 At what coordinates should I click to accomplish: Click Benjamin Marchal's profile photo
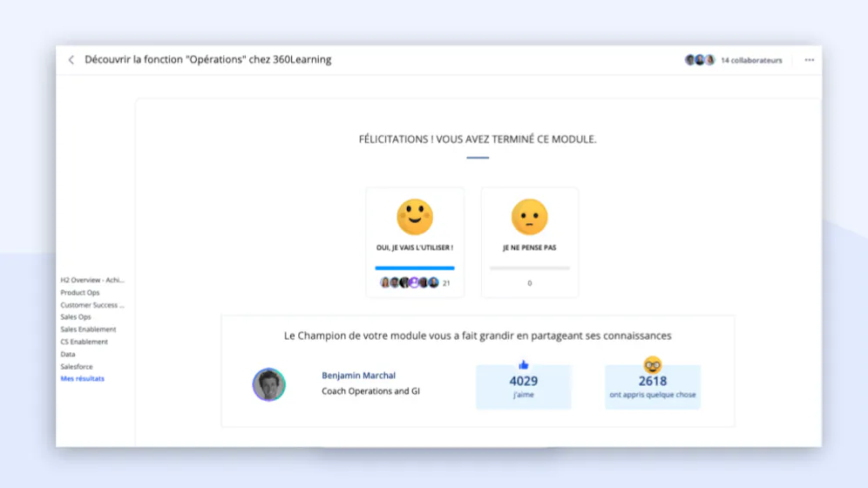[x=269, y=384]
